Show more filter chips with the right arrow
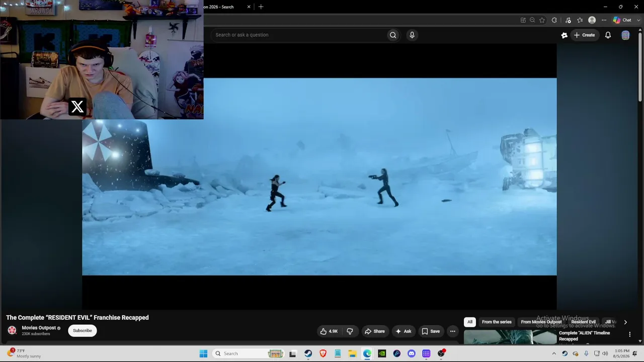 (625, 322)
